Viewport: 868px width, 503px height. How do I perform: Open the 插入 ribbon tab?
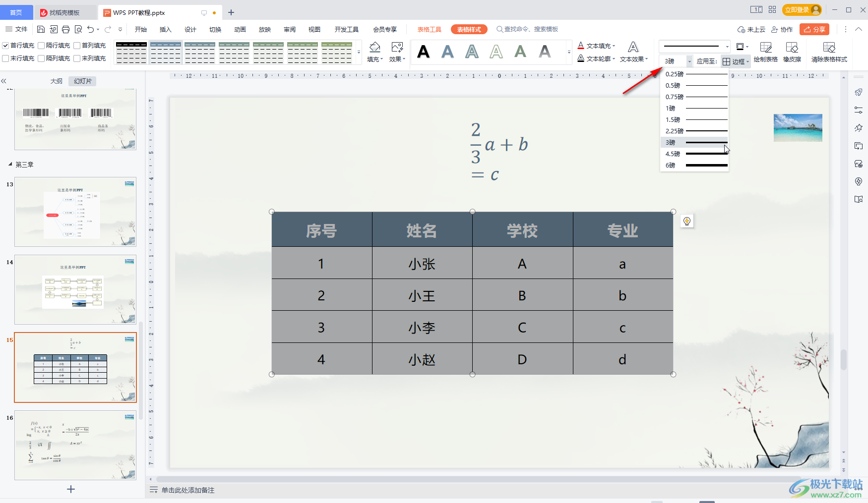165,29
